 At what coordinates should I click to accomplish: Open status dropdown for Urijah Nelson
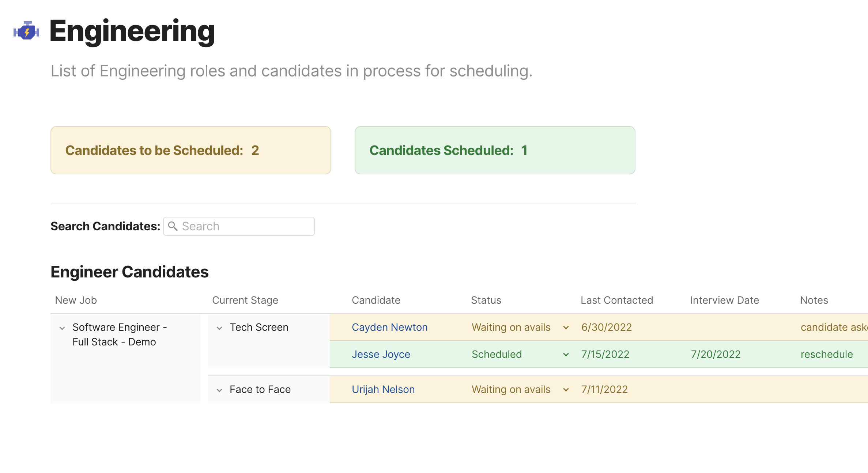pos(566,390)
